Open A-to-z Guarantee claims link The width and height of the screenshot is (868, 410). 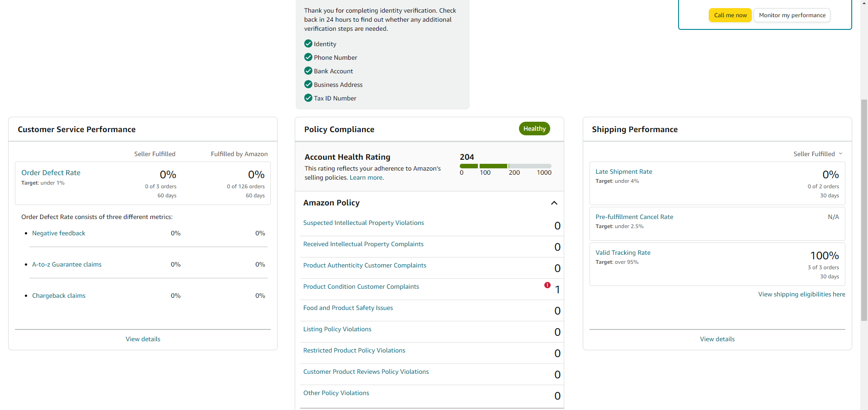pyautogui.click(x=67, y=264)
